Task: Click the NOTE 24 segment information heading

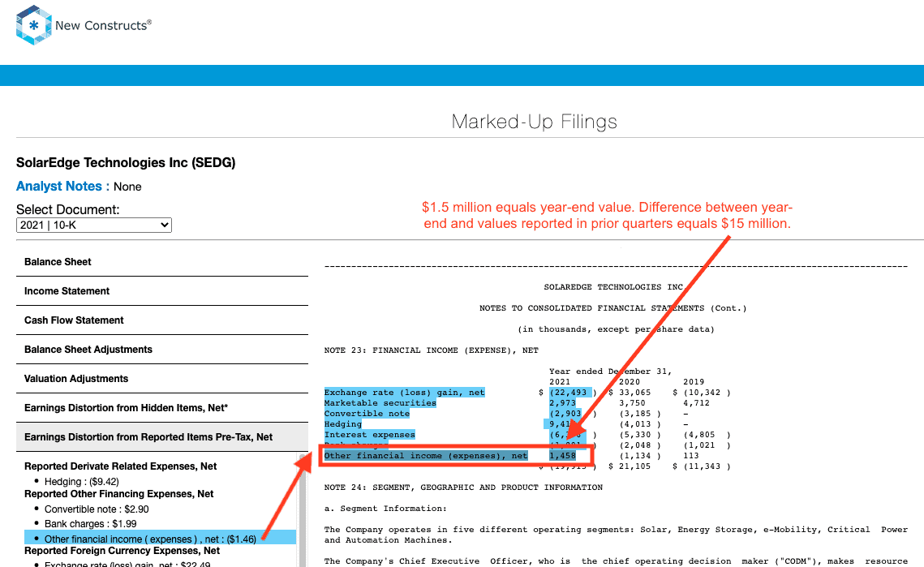Action: pyautogui.click(x=463, y=488)
